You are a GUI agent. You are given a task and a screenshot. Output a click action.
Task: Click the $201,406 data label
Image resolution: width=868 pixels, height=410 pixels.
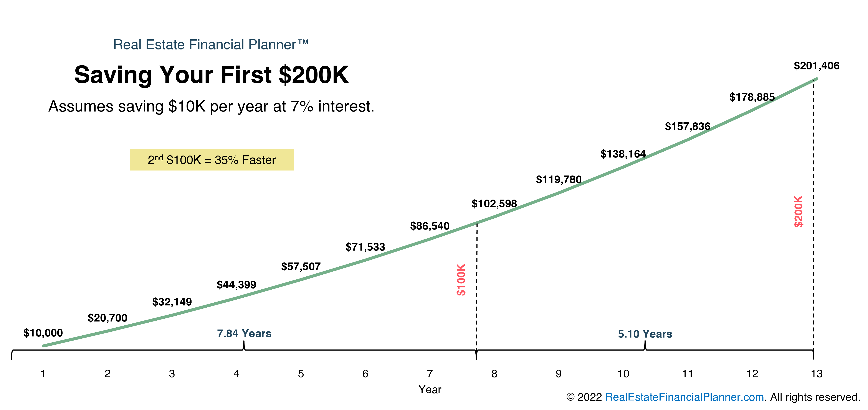point(817,66)
